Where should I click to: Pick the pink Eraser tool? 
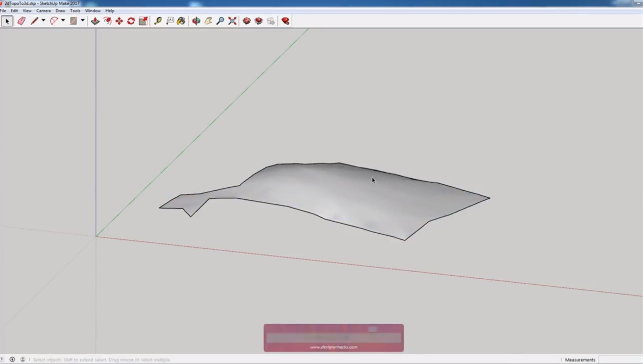(21, 21)
